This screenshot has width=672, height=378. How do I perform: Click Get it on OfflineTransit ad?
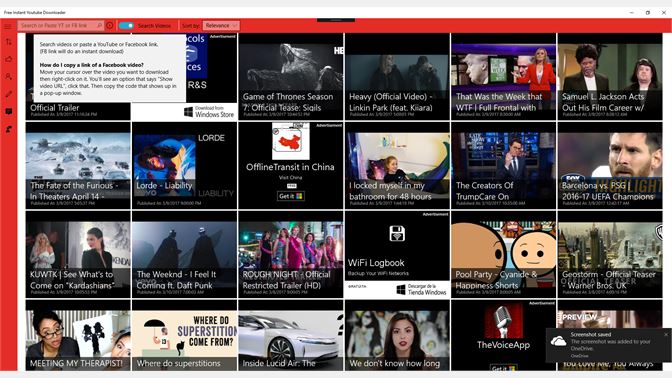click(291, 196)
